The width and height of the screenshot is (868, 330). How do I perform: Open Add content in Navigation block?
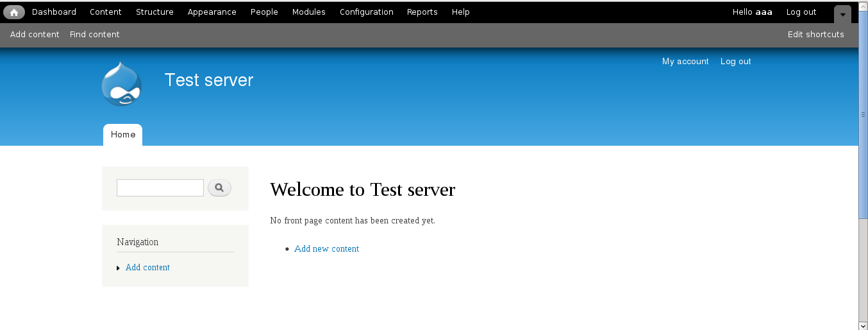[x=147, y=268]
